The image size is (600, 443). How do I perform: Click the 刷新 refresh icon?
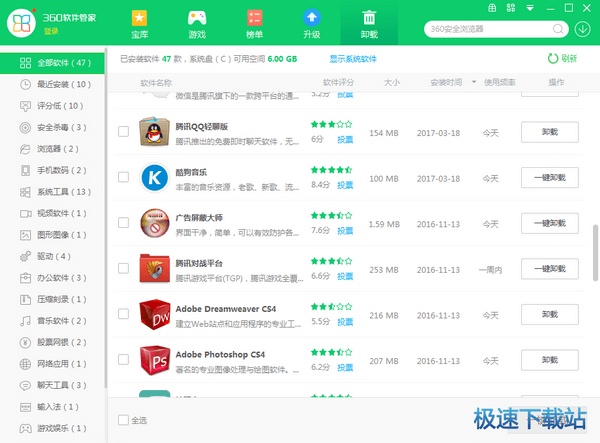(553, 59)
